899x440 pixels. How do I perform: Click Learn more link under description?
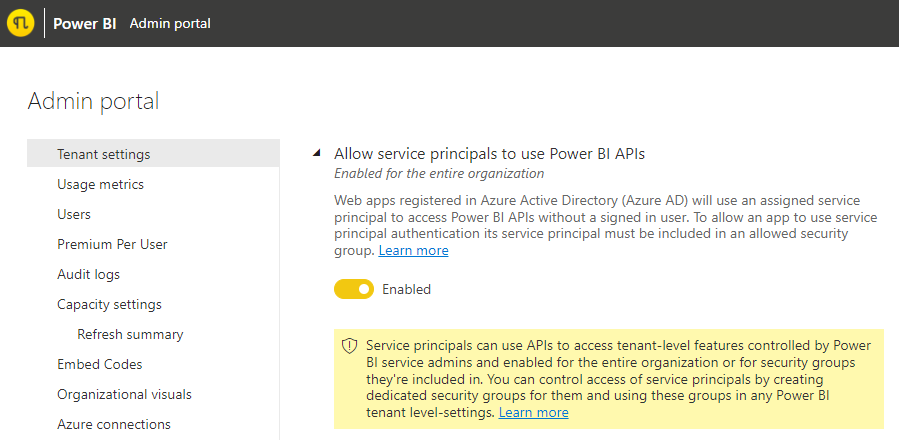(x=413, y=251)
